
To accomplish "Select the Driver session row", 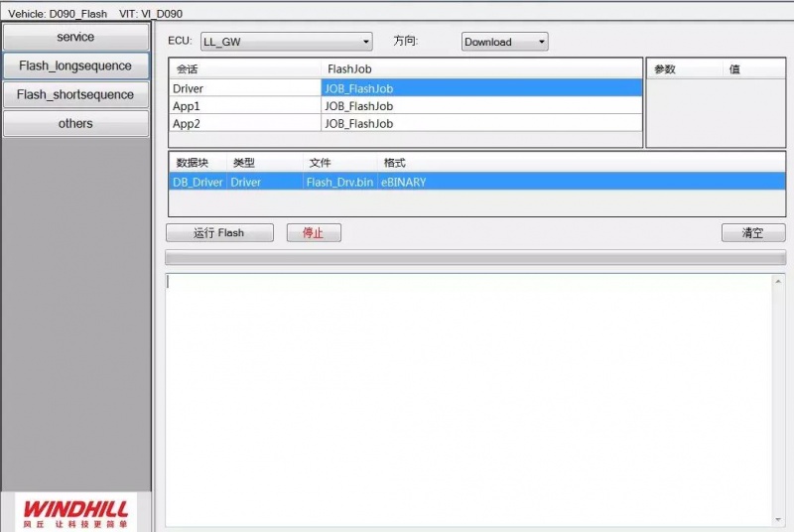I will (x=243, y=88).
